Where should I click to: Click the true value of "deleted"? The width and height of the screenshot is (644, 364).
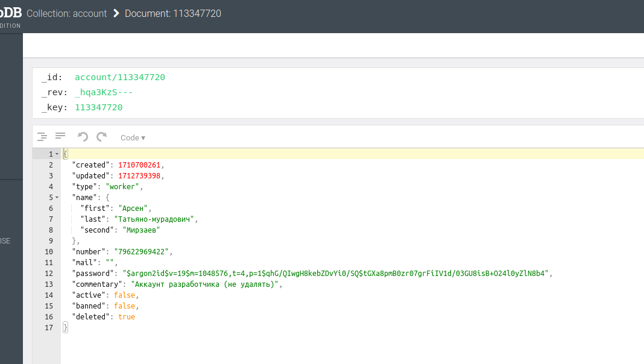tap(127, 316)
